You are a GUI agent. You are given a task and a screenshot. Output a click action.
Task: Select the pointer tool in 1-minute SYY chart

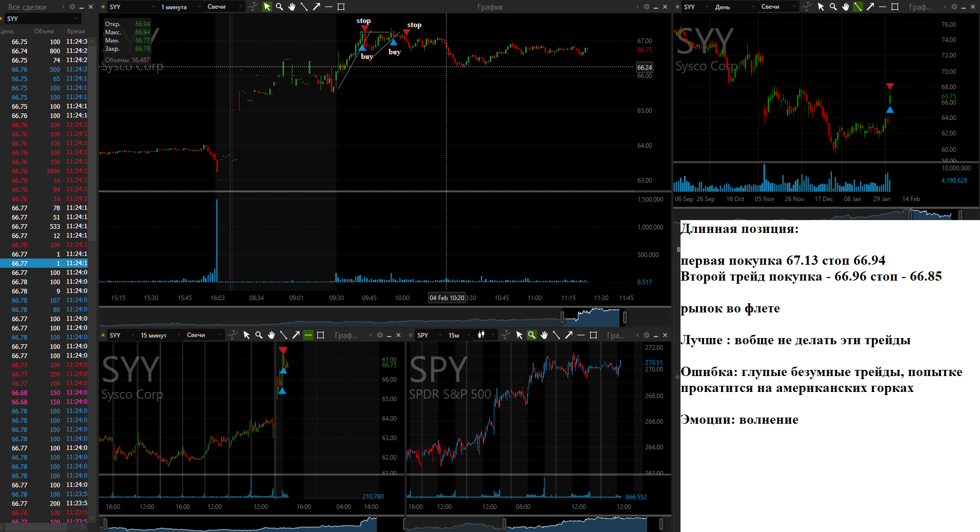tap(267, 7)
